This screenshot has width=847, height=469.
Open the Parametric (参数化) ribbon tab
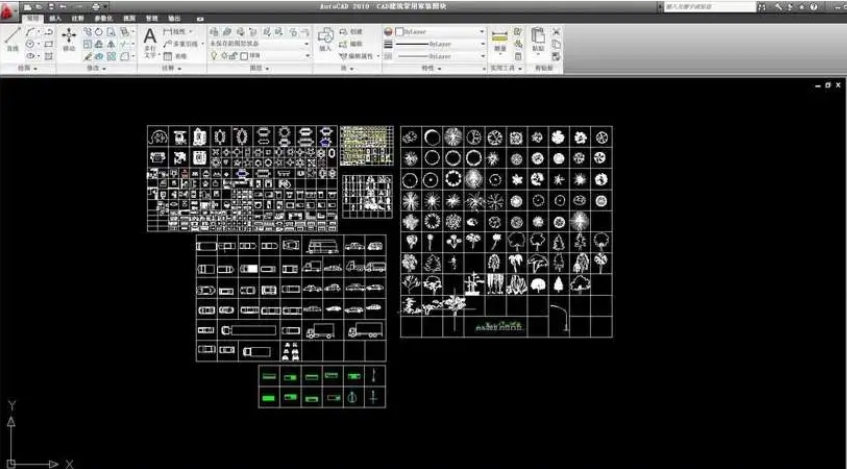103,18
